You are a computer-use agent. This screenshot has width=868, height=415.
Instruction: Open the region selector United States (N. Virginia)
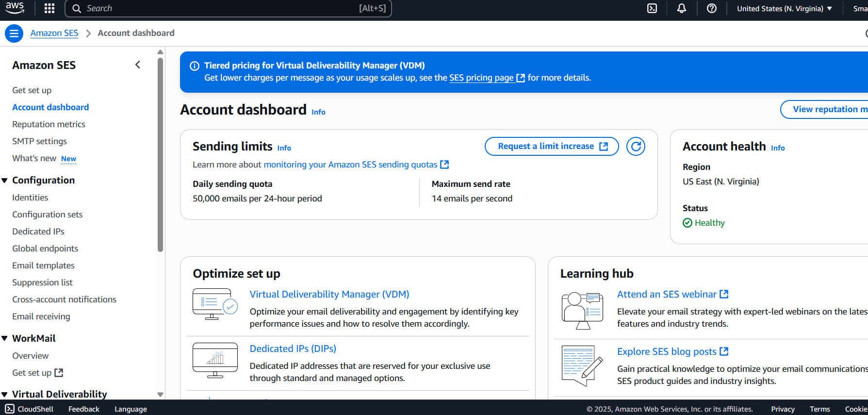[x=784, y=8]
